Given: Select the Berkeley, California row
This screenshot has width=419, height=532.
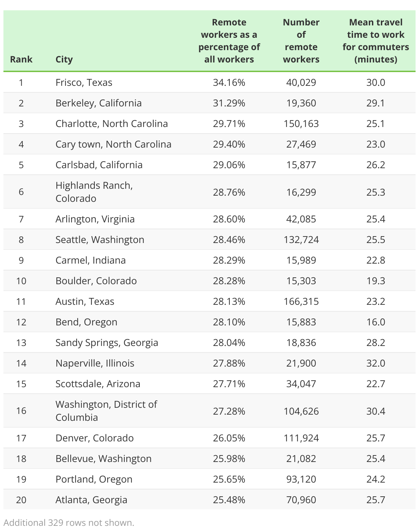Looking at the screenshot, I should click(209, 103).
